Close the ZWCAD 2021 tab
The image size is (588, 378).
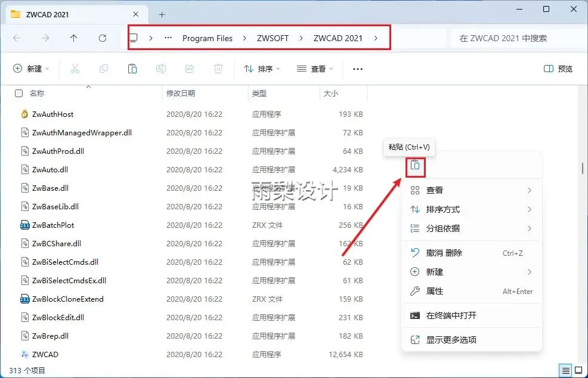(136, 14)
